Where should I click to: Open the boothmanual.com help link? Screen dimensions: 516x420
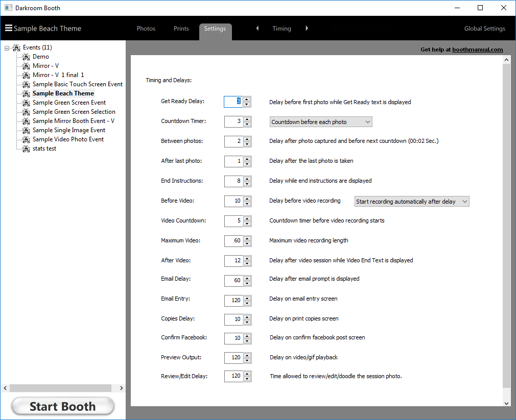[478, 50]
